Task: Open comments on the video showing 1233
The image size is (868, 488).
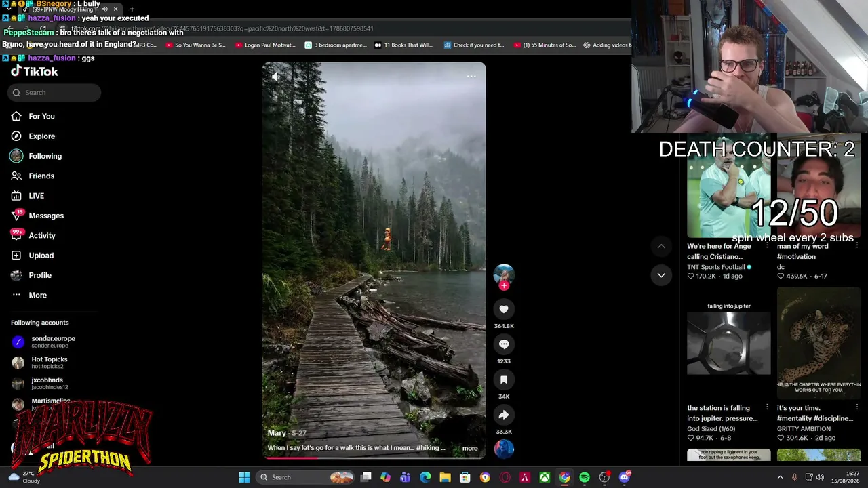Action: pyautogui.click(x=504, y=344)
